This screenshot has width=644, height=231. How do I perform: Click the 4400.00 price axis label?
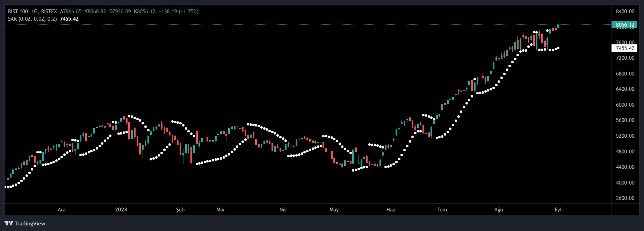(625, 167)
